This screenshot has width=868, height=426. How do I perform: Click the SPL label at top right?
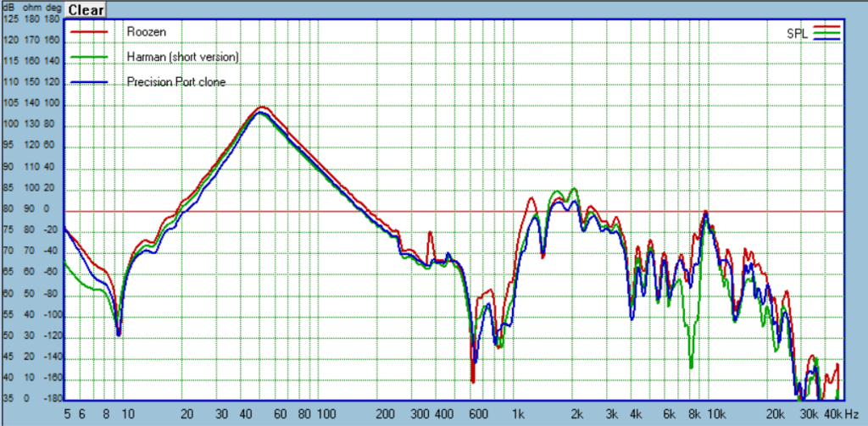(798, 34)
